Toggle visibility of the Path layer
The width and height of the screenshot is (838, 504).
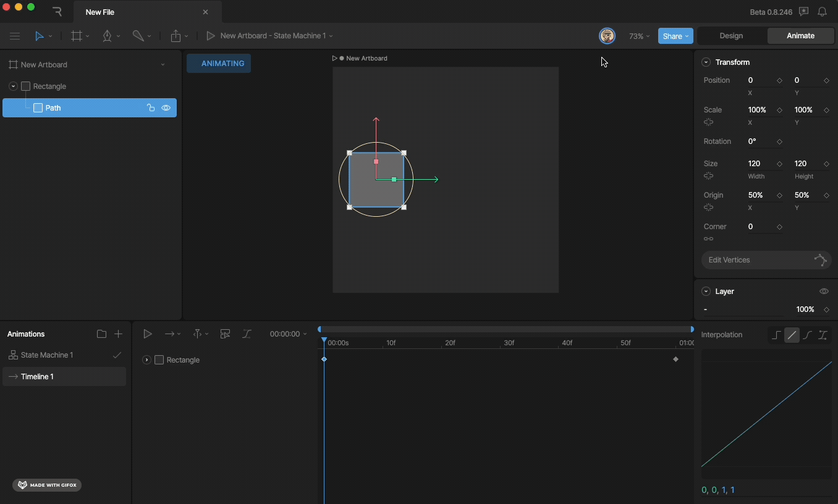click(166, 108)
